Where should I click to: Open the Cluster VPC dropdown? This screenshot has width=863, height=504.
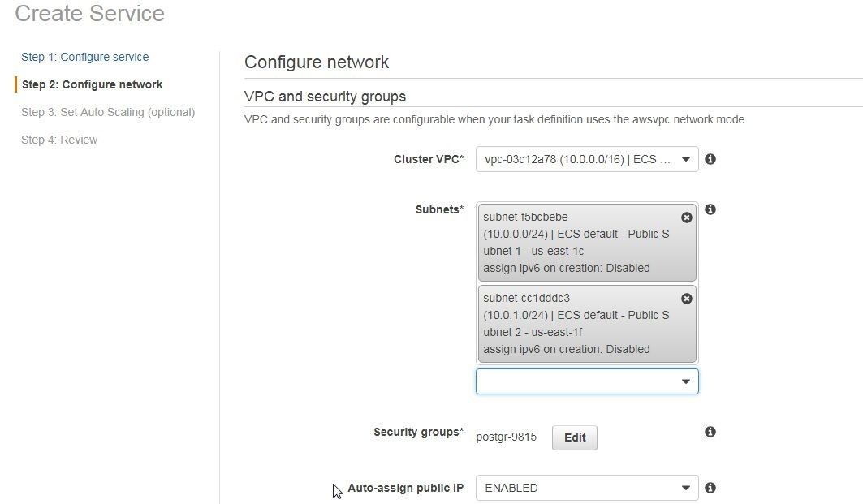[587, 159]
